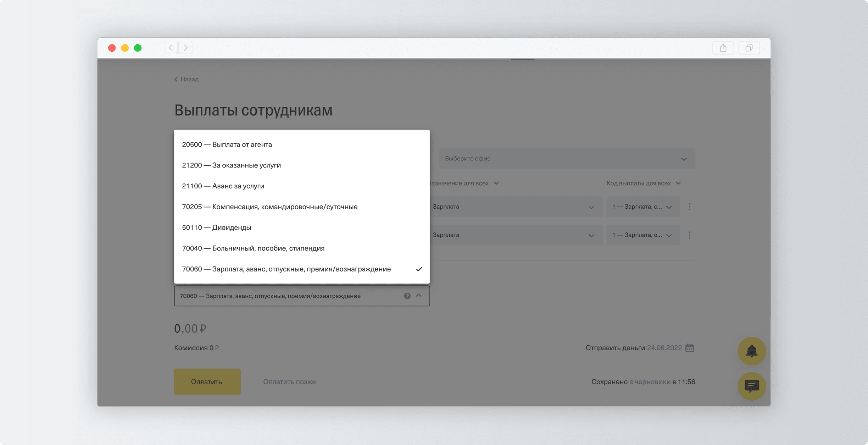The image size is (868, 445).
Task: Open second row three-dot options menu
Action: [689, 235]
